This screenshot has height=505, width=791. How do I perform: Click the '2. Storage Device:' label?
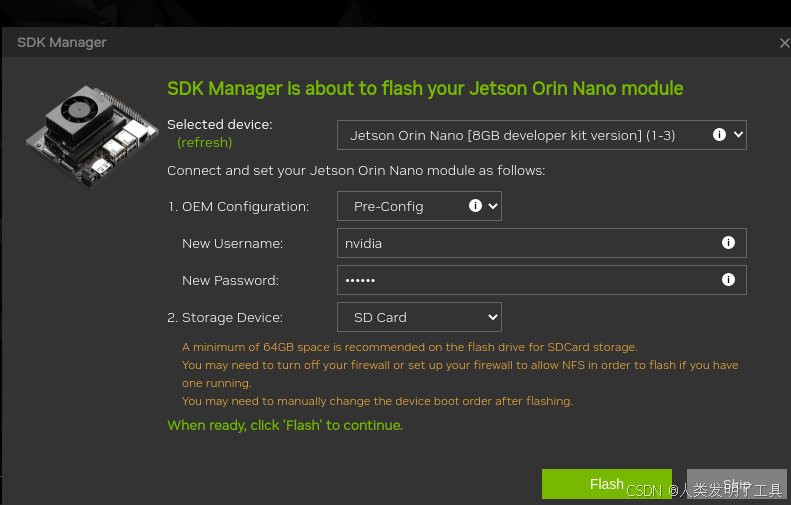225,318
